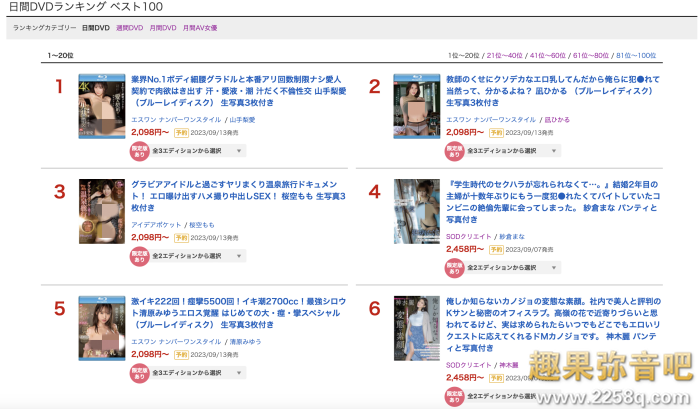Click the 限定版あり badge on rank 3
Image resolution: width=700 pixels, height=409 pixels.
139,256
